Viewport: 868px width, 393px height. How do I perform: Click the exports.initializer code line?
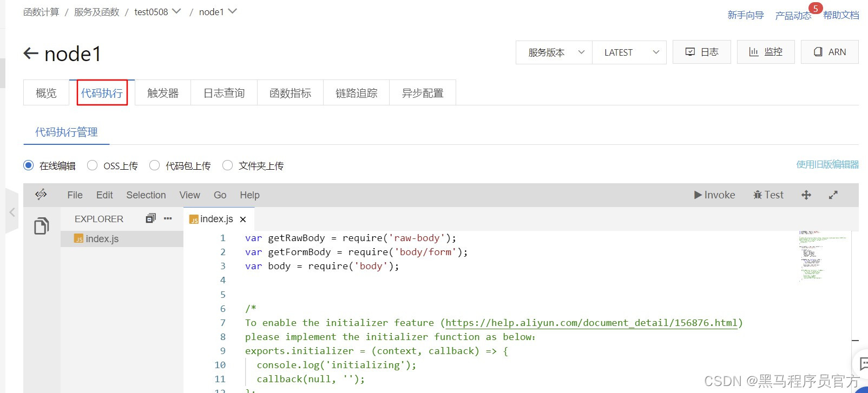coord(377,351)
